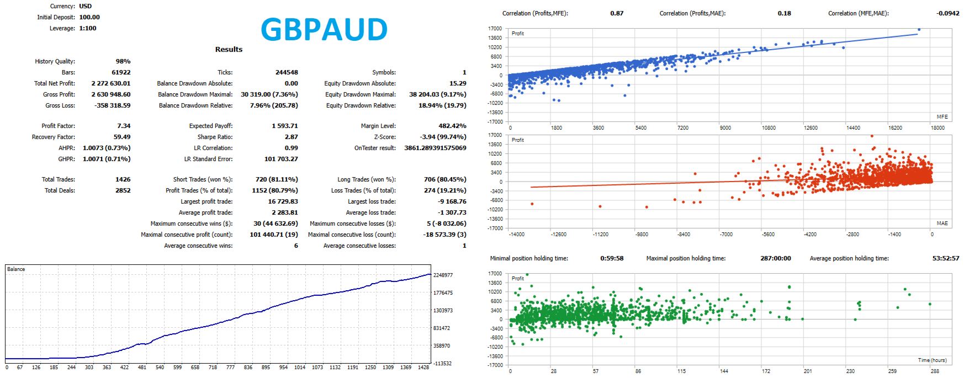
Task: Click the Maximal position holding time 287:00:00
Action: [x=775, y=258]
